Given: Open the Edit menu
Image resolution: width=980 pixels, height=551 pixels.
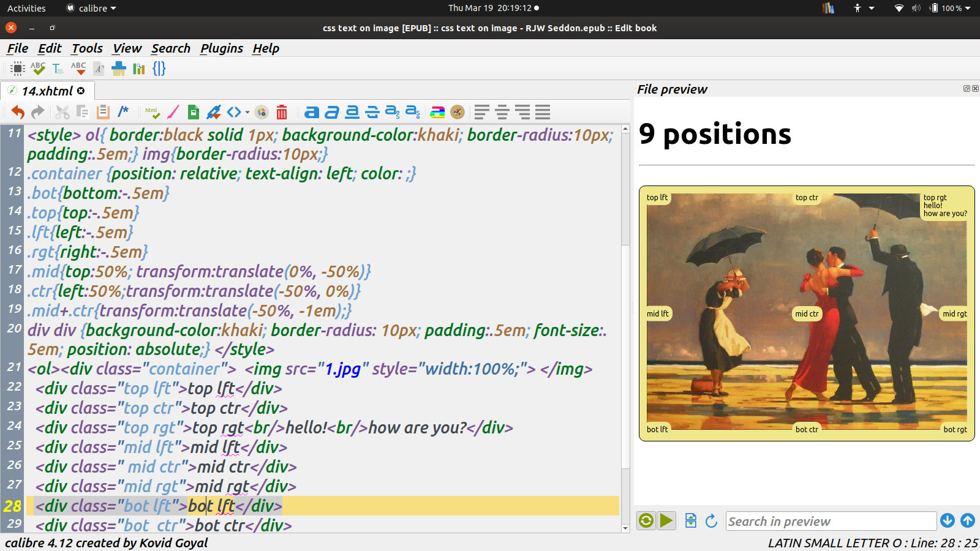Looking at the screenshot, I should pyautogui.click(x=50, y=48).
